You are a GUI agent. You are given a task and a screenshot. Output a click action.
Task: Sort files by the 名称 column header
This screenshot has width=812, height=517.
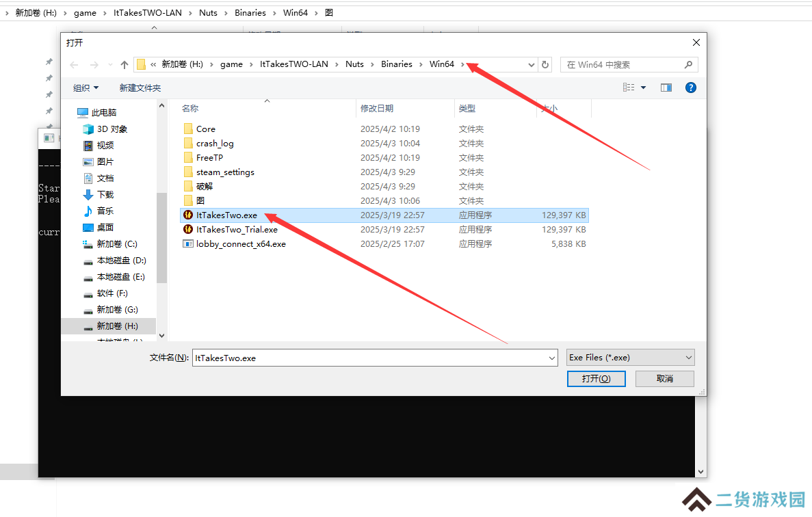click(x=190, y=108)
